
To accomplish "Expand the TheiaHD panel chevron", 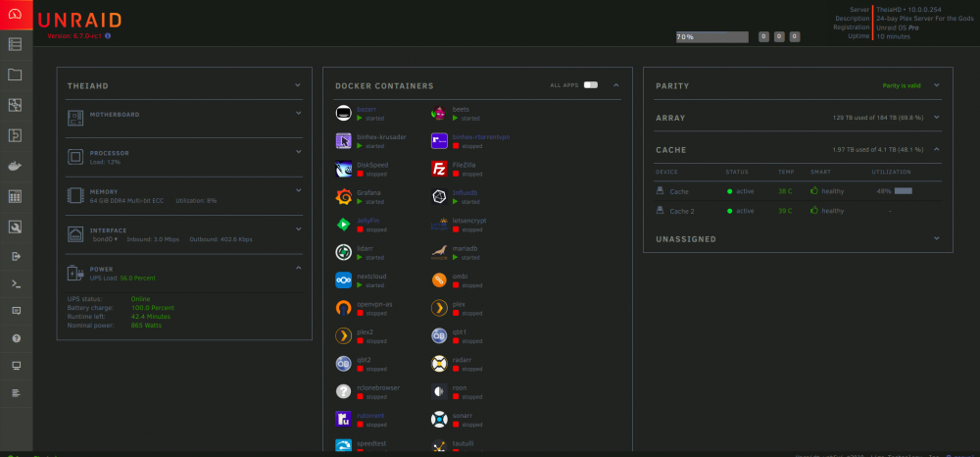I will point(298,85).
